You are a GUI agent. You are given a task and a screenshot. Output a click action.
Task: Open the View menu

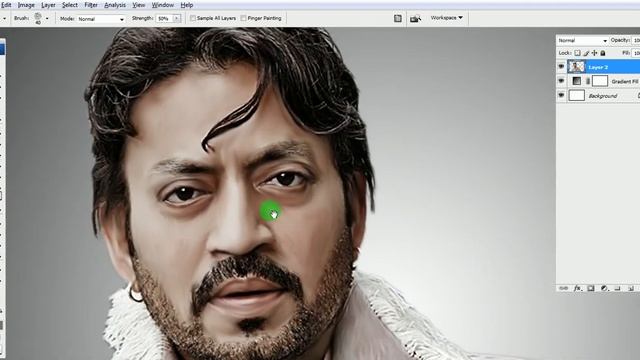(139, 5)
